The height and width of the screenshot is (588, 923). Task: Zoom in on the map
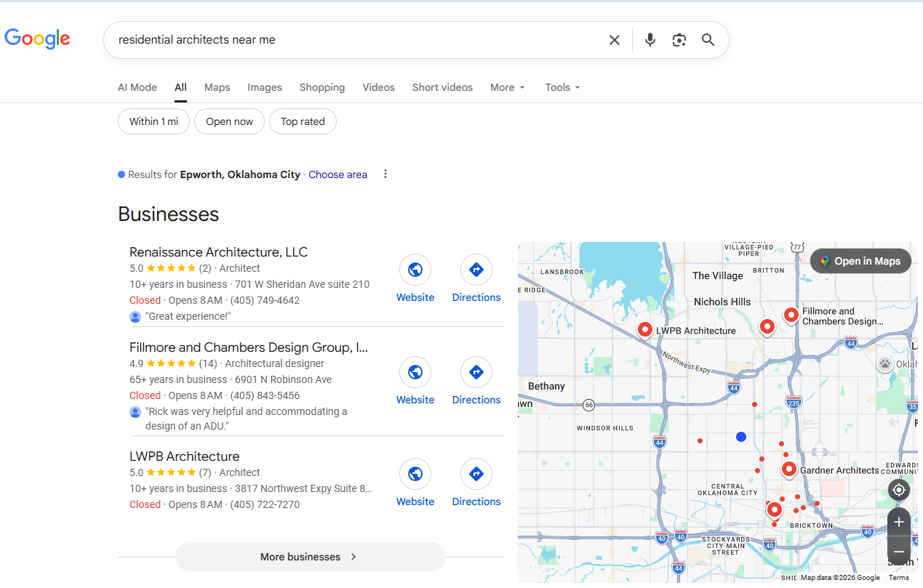tap(899, 522)
